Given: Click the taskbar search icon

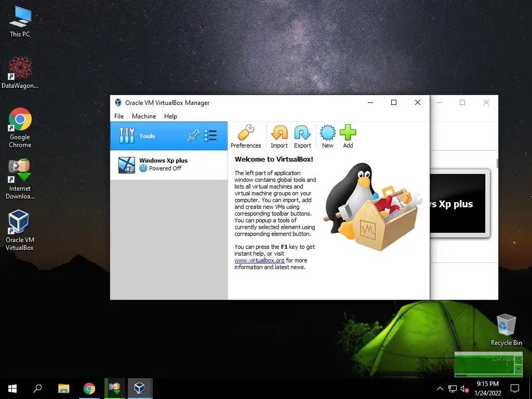Looking at the screenshot, I should pyautogui.click(x=37, y=389).
